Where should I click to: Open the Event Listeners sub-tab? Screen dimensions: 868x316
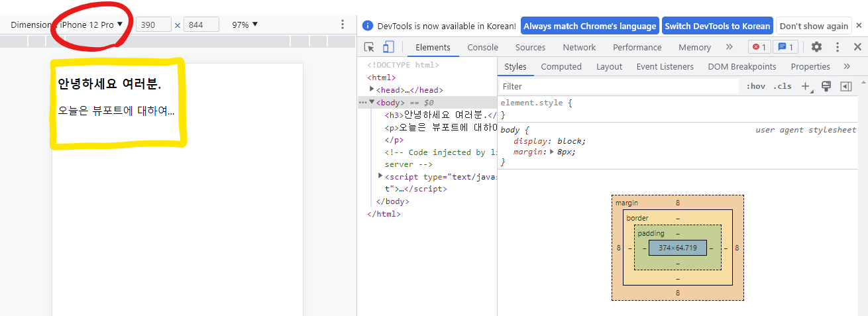pyautogui.click(x=665, y=66)
